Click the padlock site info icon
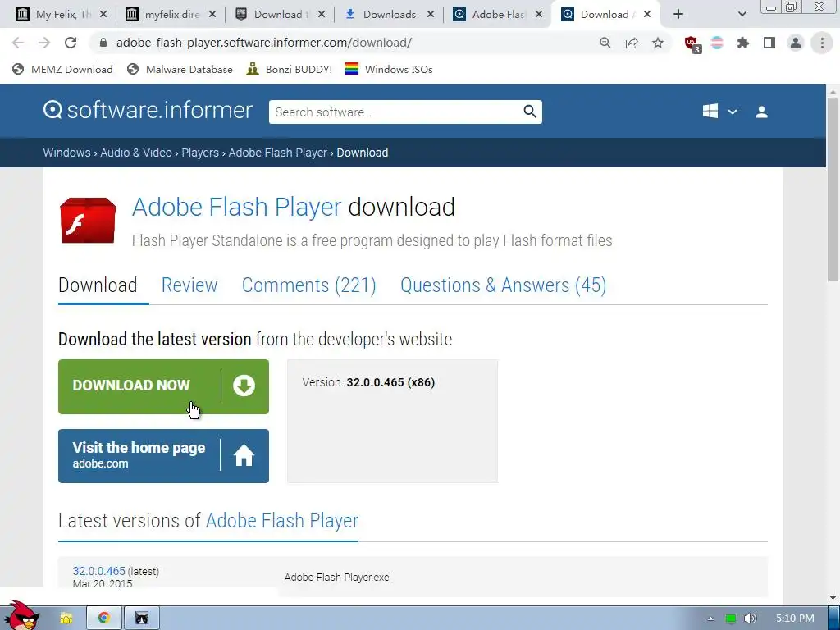The height and width of the screenshot is (630, 840). (x=103, y=43)
